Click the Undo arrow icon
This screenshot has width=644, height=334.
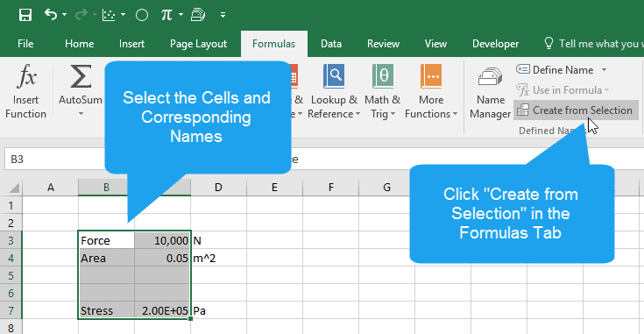[51, 15]
